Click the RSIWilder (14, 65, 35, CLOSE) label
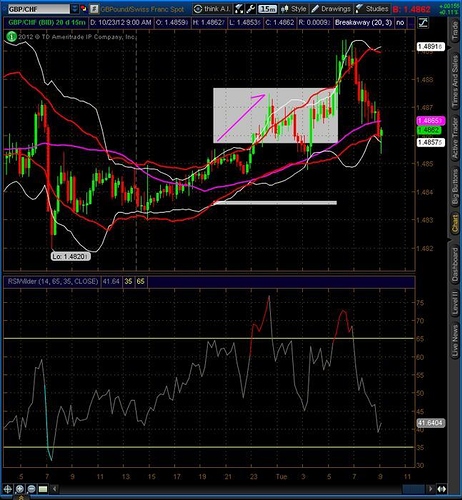 [53, 282]
